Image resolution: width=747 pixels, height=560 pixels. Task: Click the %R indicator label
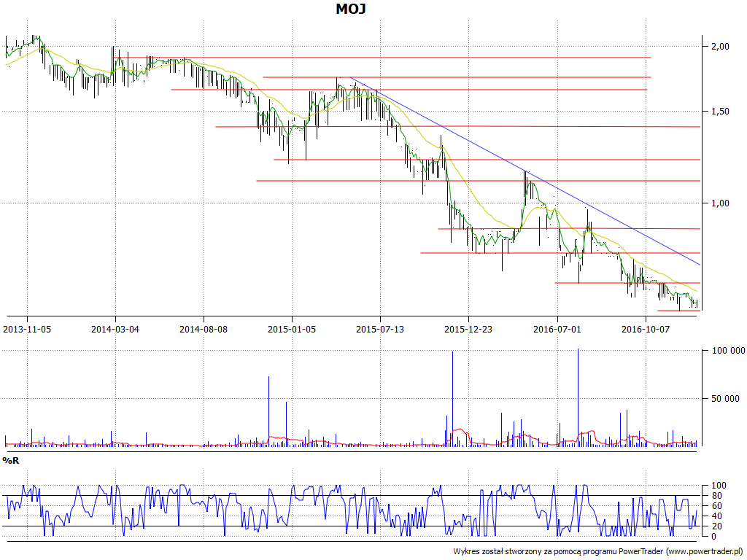(11, 461)
